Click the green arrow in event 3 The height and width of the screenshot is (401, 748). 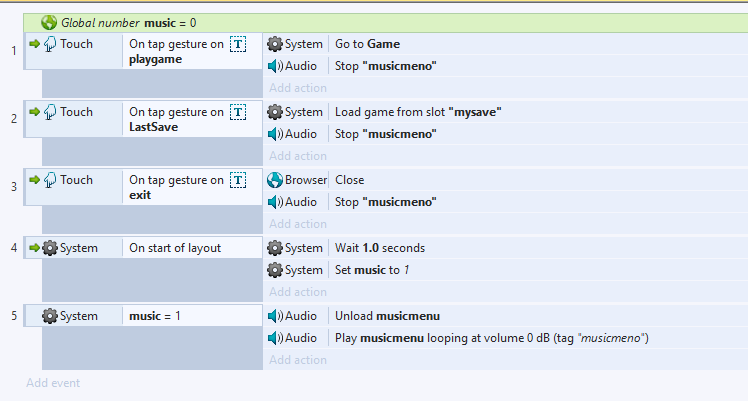pos(34,180)
